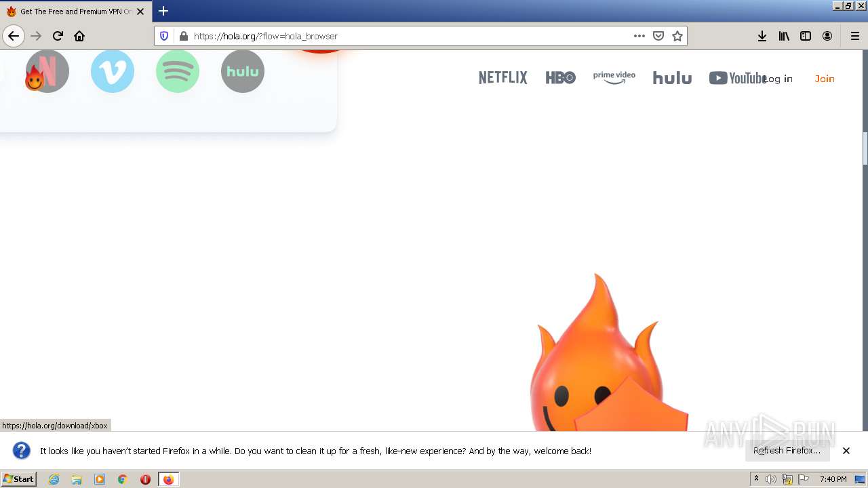This screenshot has height=488, width=868.
Task: Launch Chrome from taskbar
Action: (123, 479)
